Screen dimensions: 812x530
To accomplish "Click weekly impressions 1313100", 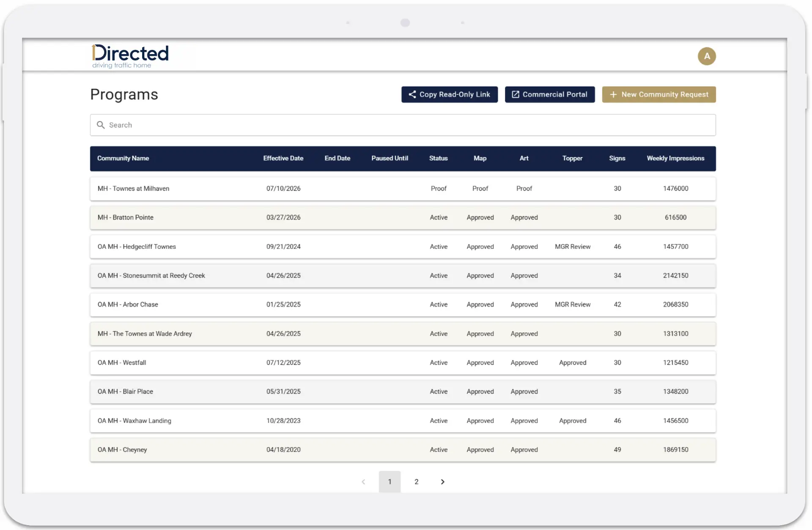I will click(675, 334).
